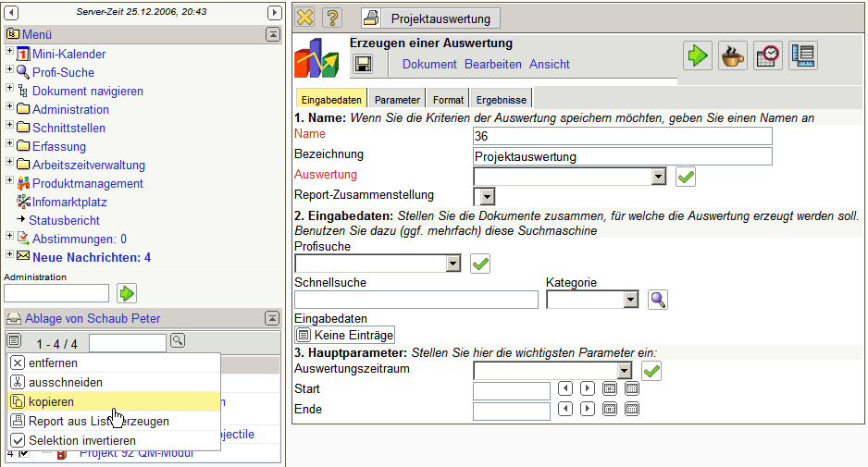The image size is (868, 467).
Task: Click the search icon in Ablage panel
Action: pos(178,341)
